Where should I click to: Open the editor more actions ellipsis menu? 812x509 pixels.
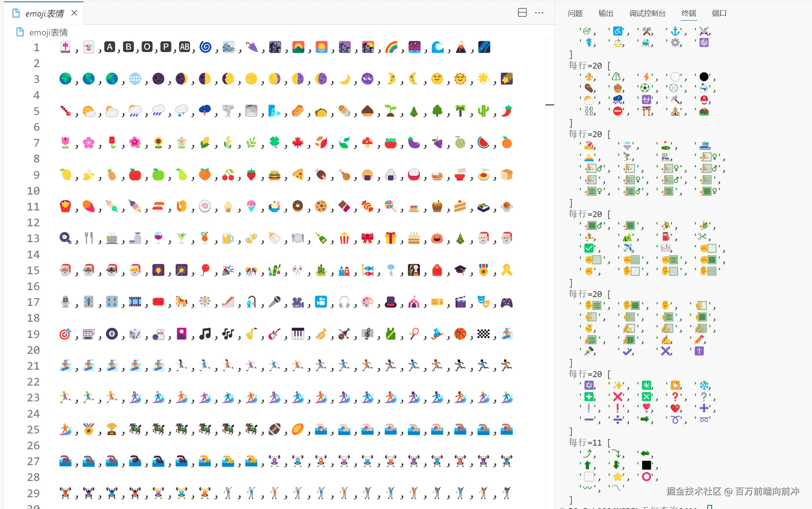click(539, 13)
